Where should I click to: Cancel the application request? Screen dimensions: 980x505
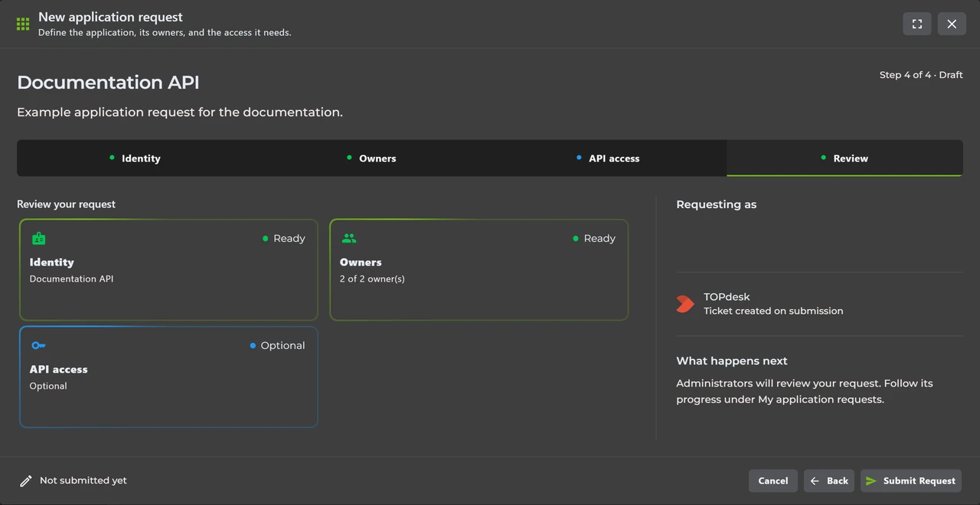773,481
